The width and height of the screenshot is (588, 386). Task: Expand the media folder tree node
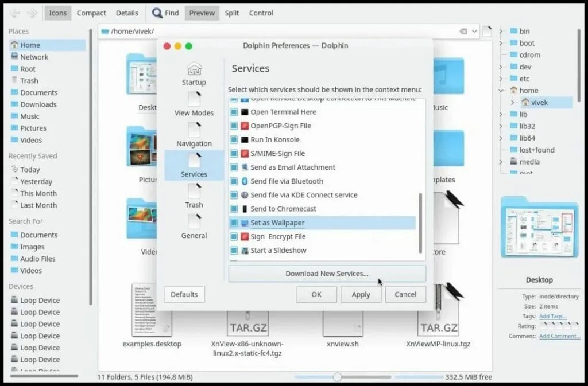coord(501,162)
